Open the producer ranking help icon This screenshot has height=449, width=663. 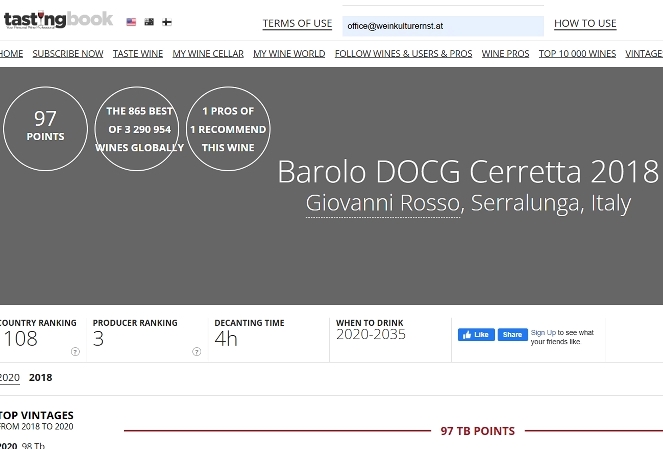click(x=196, y=351)
